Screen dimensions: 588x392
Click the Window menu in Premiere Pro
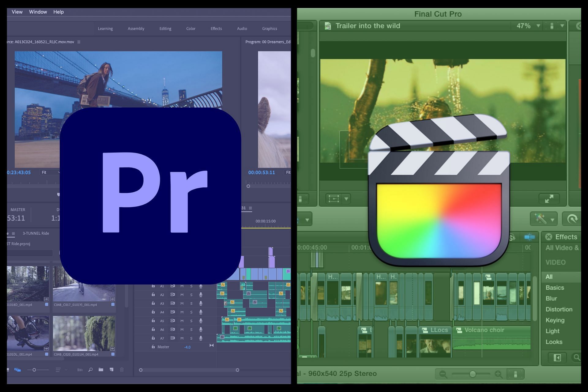point(38,11)
